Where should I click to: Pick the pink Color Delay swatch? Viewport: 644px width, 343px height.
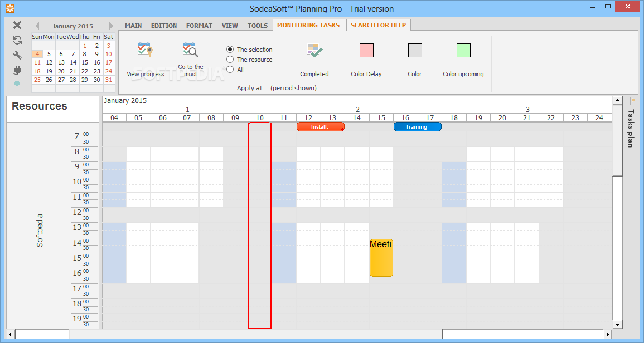(x=366, y=51)
